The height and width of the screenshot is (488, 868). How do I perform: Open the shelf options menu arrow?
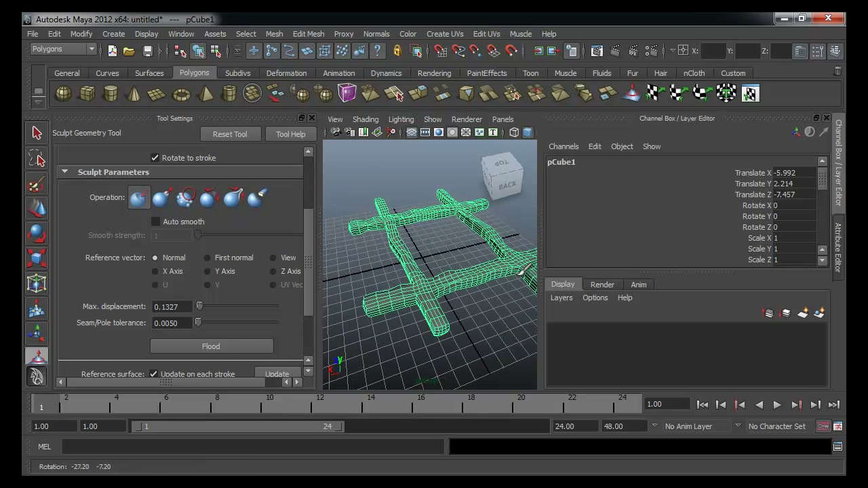click(38, 102)
